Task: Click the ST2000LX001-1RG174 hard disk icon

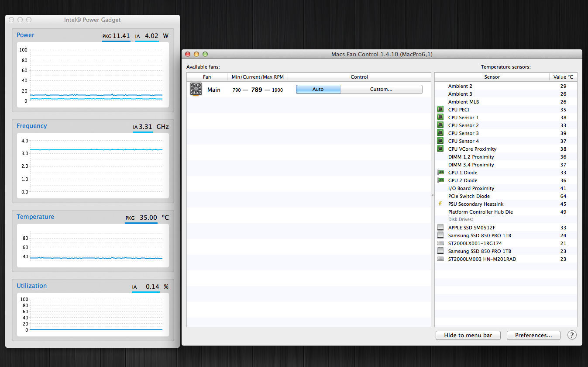Action: [440, 243]
